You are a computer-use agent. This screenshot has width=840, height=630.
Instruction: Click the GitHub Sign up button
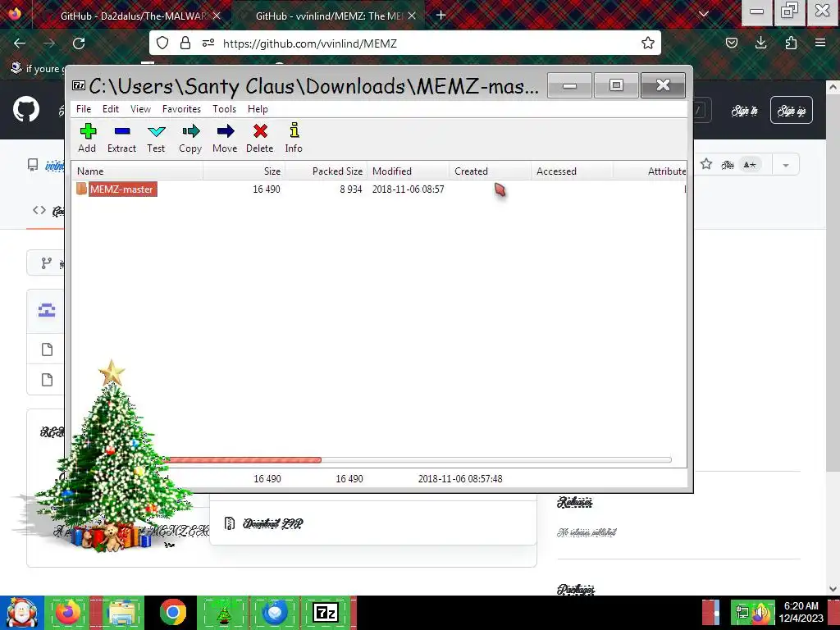792,111
